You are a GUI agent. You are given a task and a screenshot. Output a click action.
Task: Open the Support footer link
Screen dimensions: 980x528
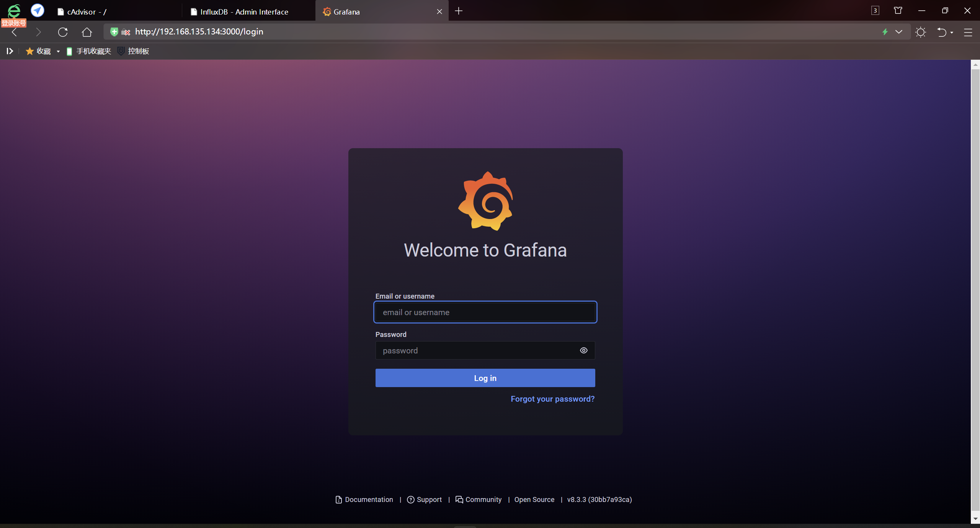tap(424, 500)
